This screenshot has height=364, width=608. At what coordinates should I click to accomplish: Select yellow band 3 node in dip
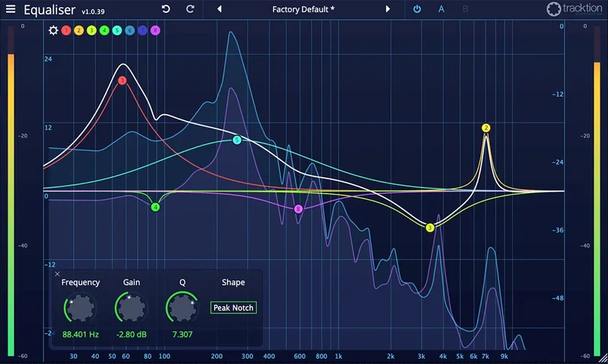(429, 228)
